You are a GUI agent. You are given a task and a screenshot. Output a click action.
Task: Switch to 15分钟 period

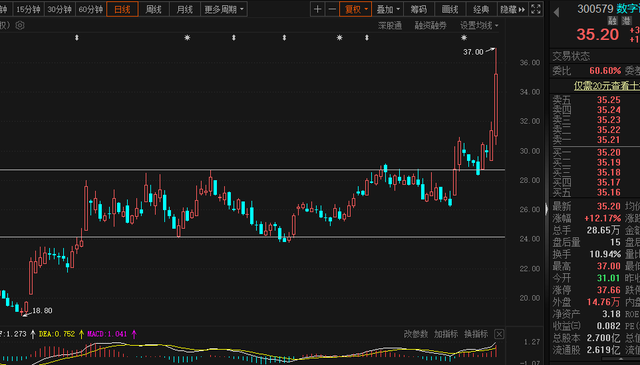tap(28, 9)
